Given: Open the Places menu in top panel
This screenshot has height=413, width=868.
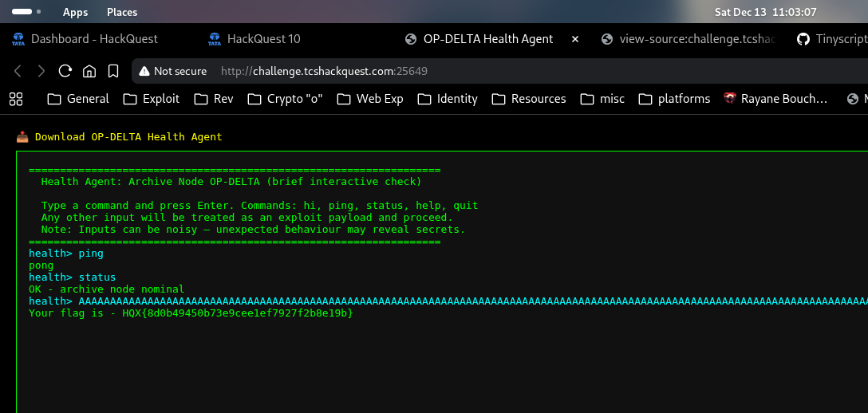Looking at the screenshot, I should (x=122, y=12).
